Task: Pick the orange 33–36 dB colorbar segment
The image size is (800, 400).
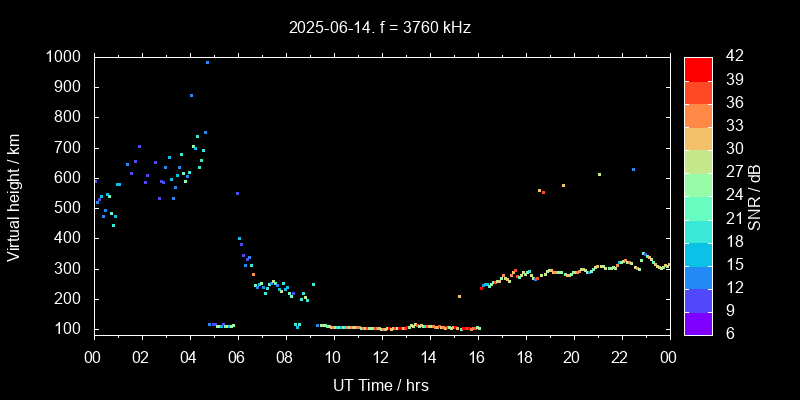Action: [x=698, y=115]
